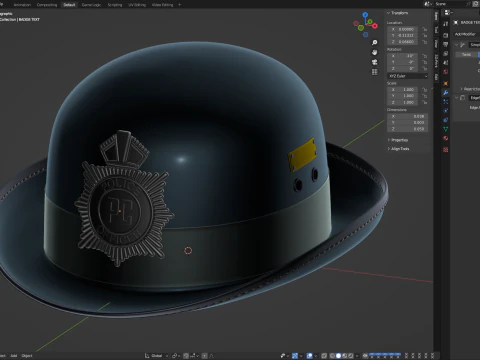The image size is (480, 360).
Task: Open the Properties editor type dropdown
Action: 449,13
